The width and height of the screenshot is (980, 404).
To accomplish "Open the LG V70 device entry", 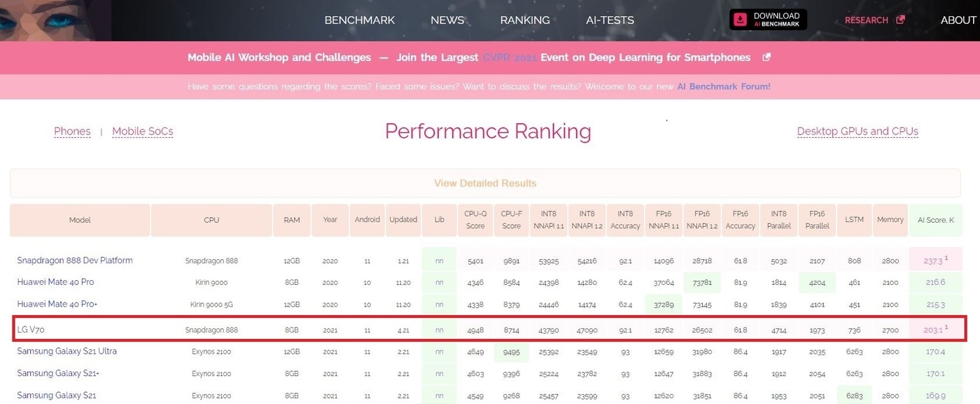I will pos(32,329).
